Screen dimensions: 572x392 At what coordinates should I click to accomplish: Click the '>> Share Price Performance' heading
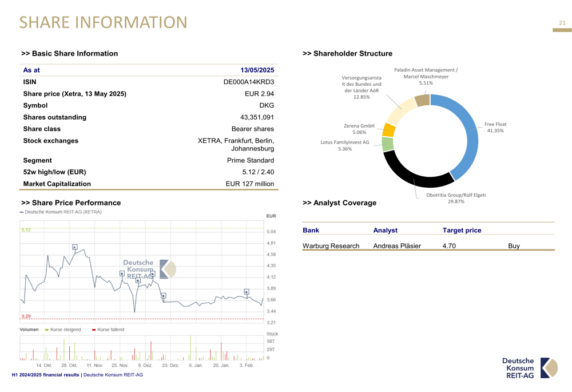[x=71, y=203]
